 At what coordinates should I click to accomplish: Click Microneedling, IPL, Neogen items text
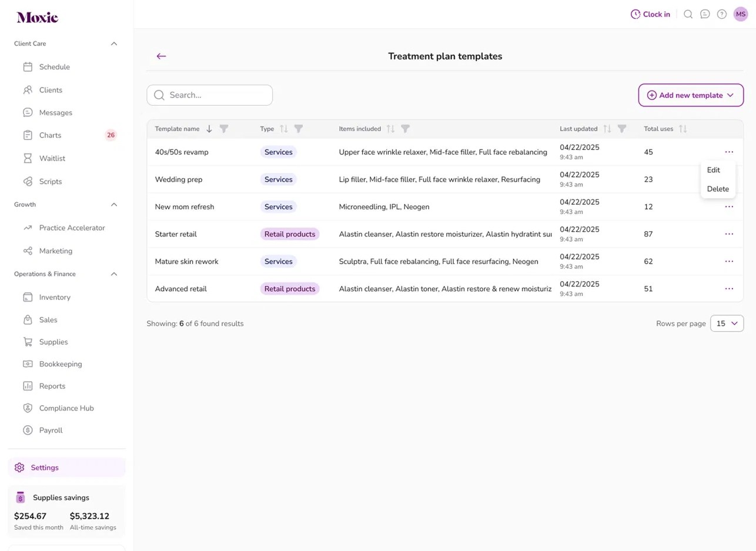pos(384,206)
